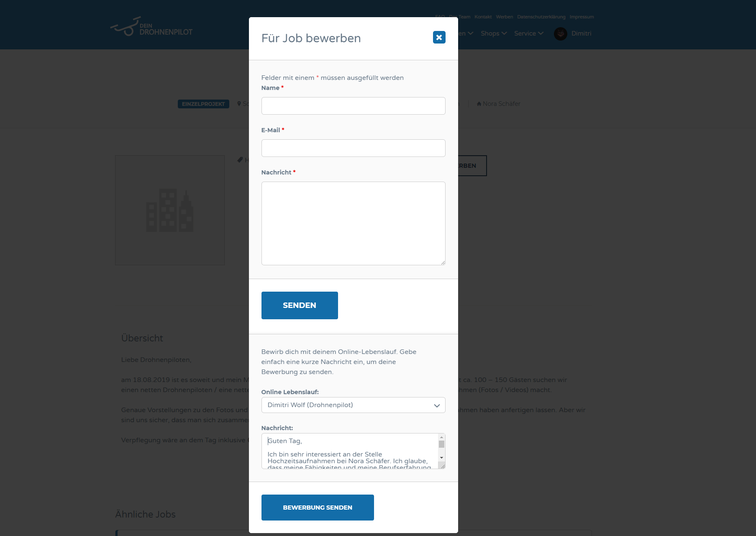Expand the Service menu
This screenshot has width=756, height=536.
point(529,33)
